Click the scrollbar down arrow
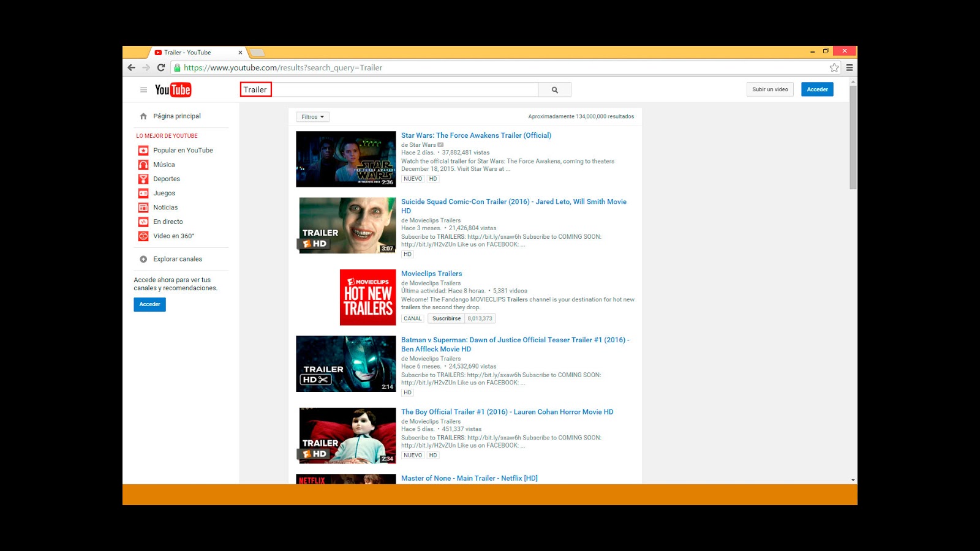 pos(853,480)
